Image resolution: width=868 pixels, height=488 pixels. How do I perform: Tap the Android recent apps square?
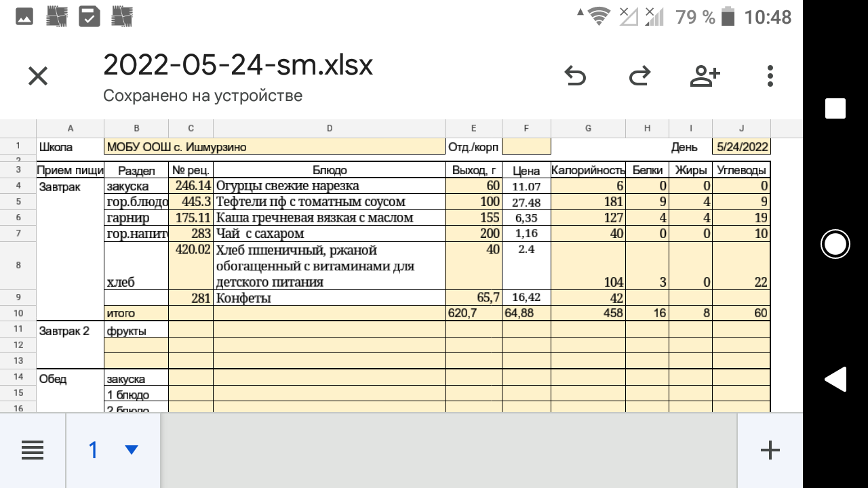pyautogui.click(x=835, y=108)
